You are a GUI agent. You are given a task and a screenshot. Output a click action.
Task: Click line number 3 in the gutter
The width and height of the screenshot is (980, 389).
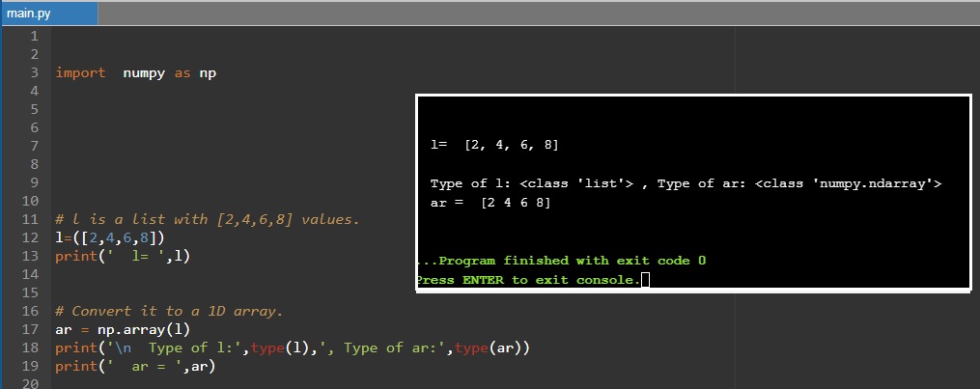[x=34, y=72]
